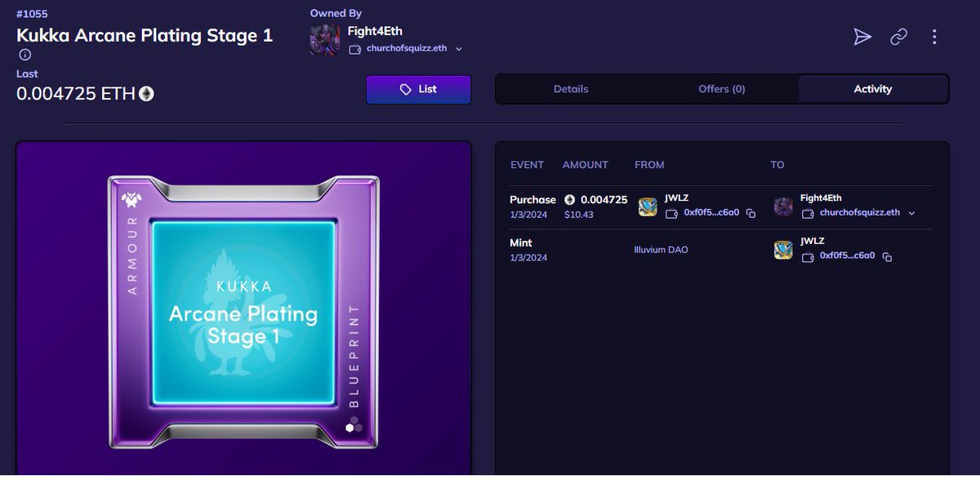Click JWLZ name in Purchase row
Viewport: 980px width, 480px height.
tap(677, 198)
